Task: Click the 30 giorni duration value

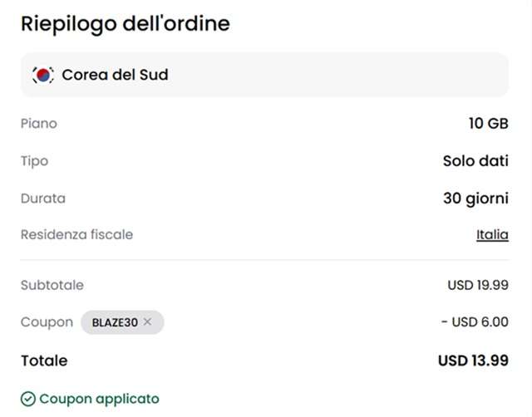Action: pos(475,199)
